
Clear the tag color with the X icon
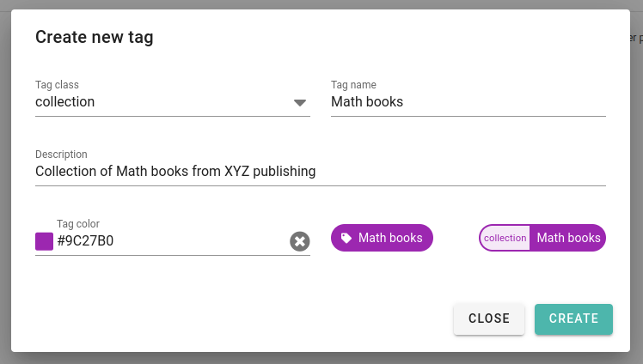pyautogui.click(x=300, y=241)
